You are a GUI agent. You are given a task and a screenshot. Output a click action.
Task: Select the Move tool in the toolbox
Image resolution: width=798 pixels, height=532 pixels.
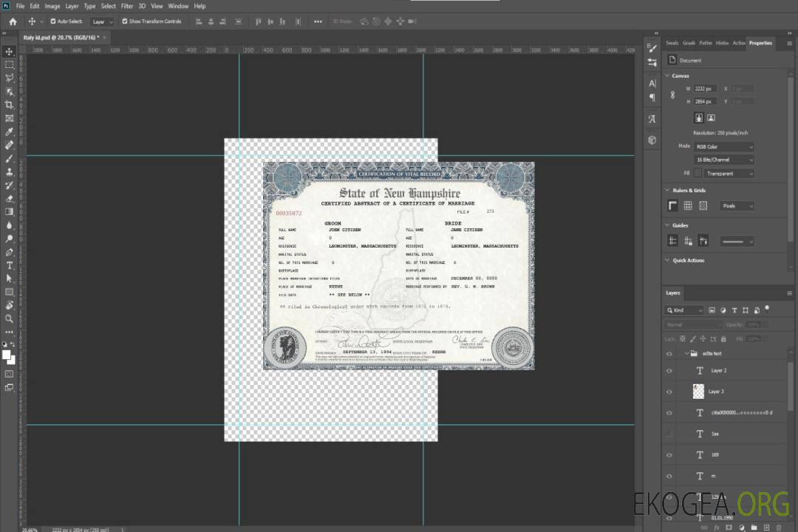click(9, 52)
